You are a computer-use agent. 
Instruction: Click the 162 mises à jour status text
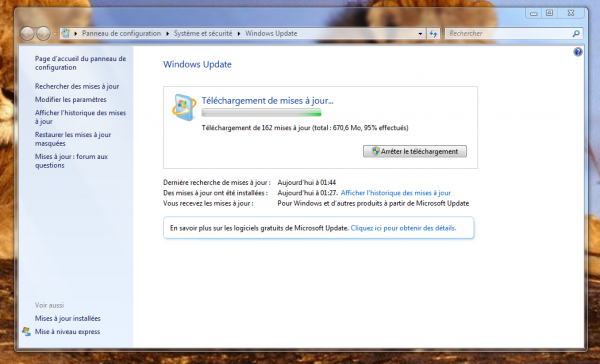click(x=305, y=128)
